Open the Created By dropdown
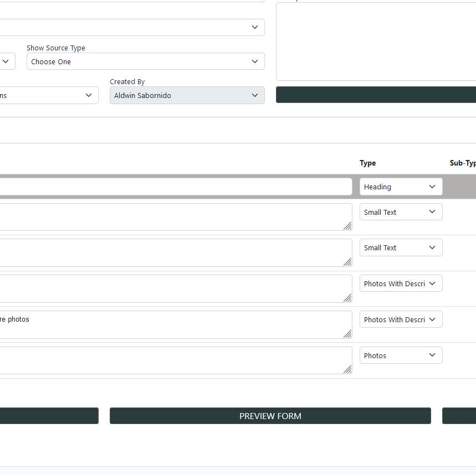The image size is (476, 475). tap(187, 95)
